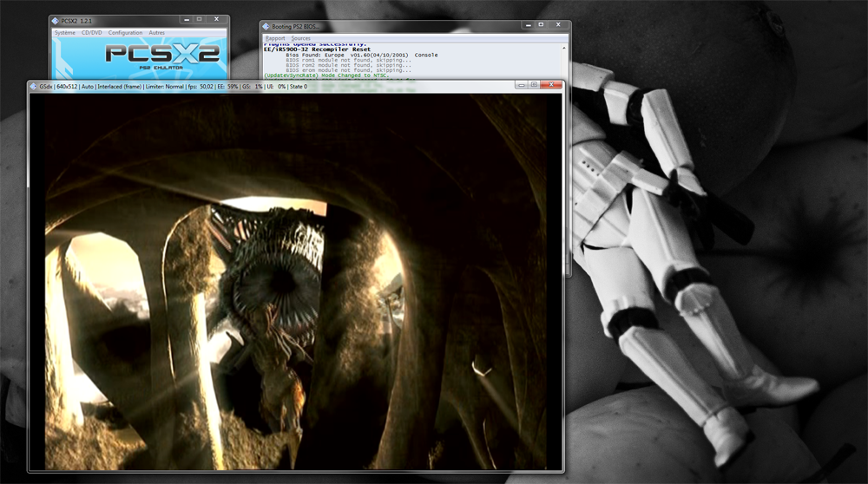Close the PCSX2 1.2.1 window
Viewport: 868px width, 484px height.
point(216,19)
